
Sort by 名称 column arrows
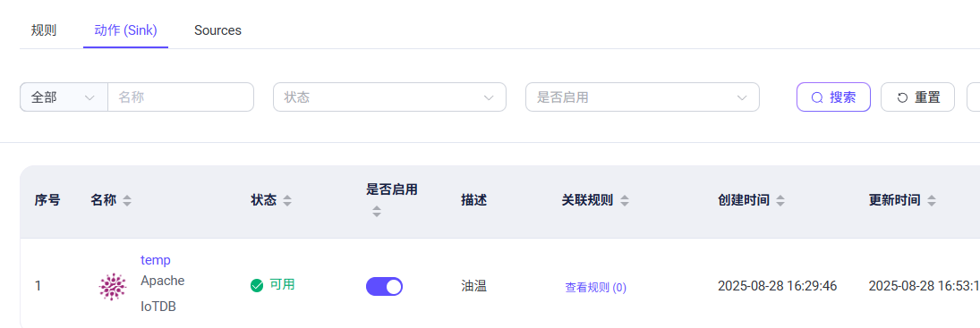coord(127,201)
